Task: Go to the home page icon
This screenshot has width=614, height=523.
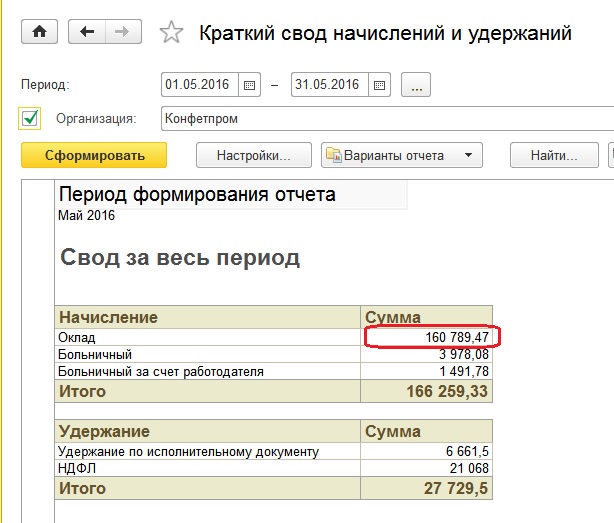Action: (x=39, y=31)
